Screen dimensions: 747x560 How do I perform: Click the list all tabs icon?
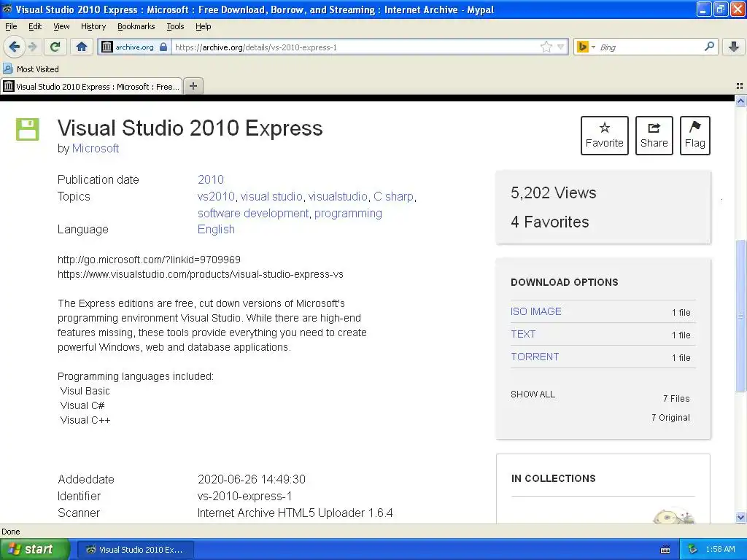coord(740,86)
